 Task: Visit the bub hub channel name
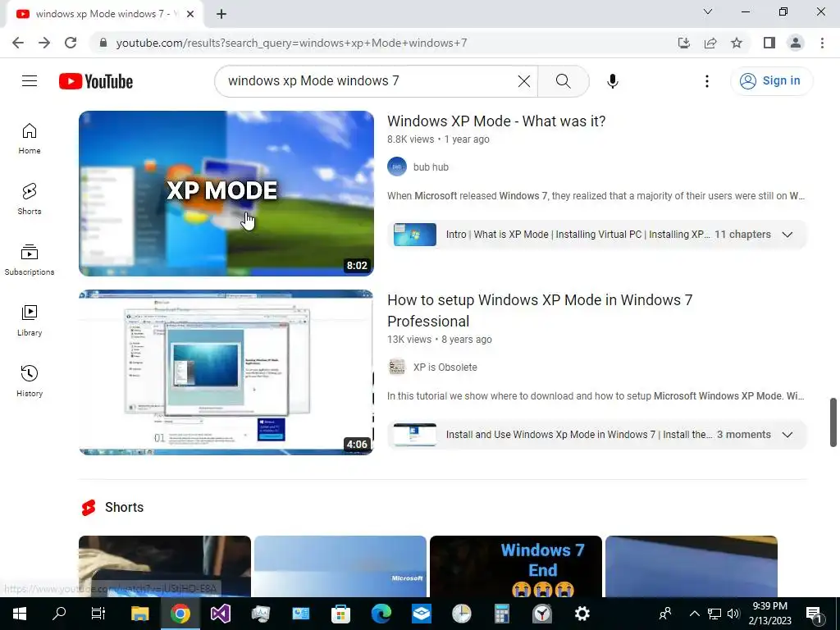click(x=431, y=167)
